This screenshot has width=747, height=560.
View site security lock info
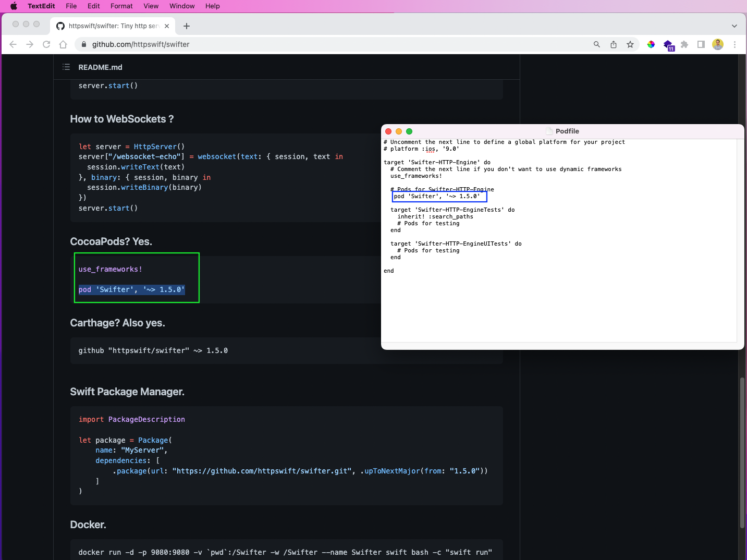coord(83,44)
